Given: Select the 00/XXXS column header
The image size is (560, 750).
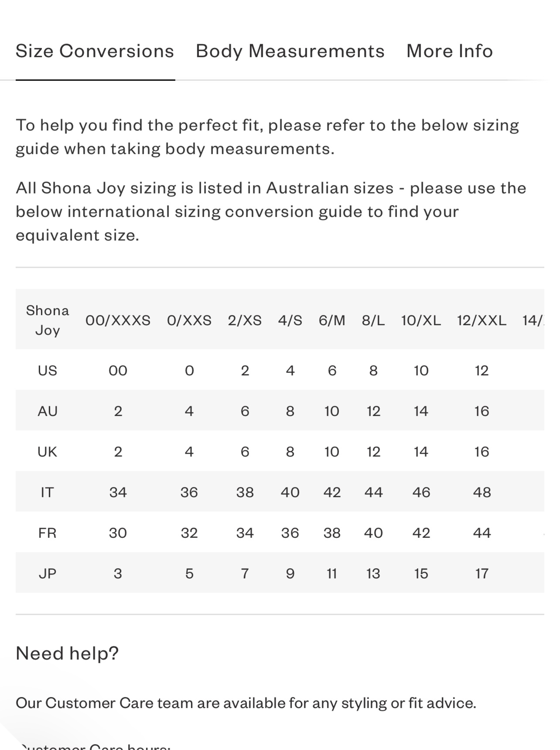Looking at the screenshot, I should point(118,320).
